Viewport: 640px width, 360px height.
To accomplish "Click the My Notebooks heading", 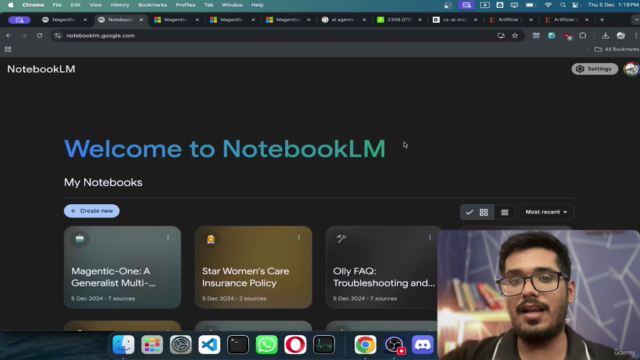I will (103, 182).
